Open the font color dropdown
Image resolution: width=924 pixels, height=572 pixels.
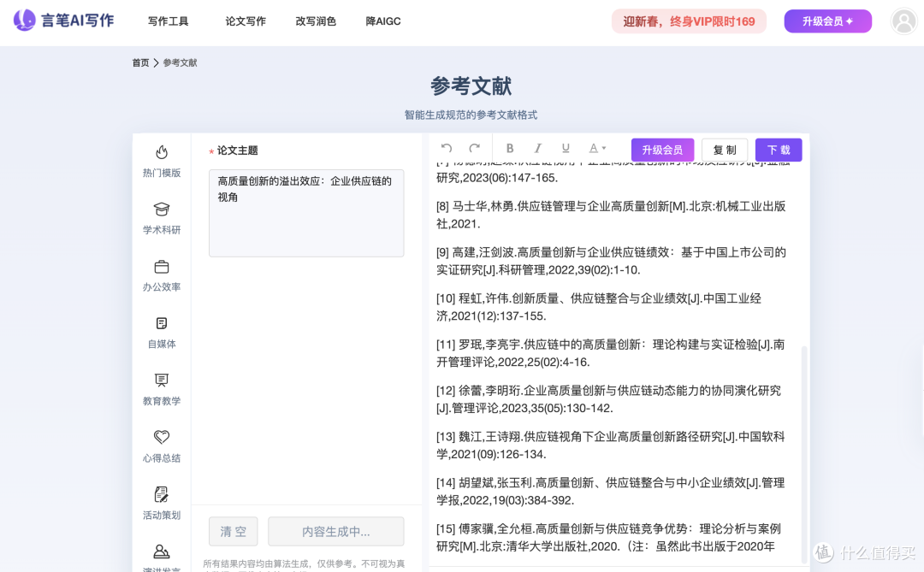point(597,149)
